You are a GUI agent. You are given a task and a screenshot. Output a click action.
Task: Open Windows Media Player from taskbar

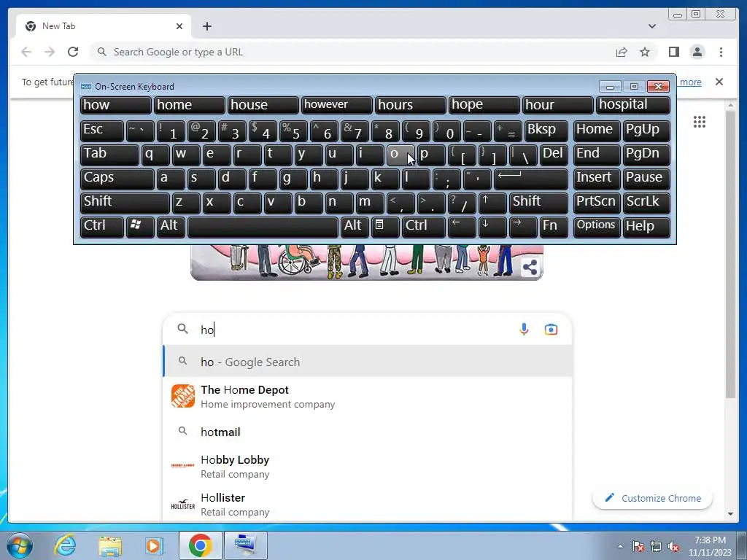pos(154,545)
